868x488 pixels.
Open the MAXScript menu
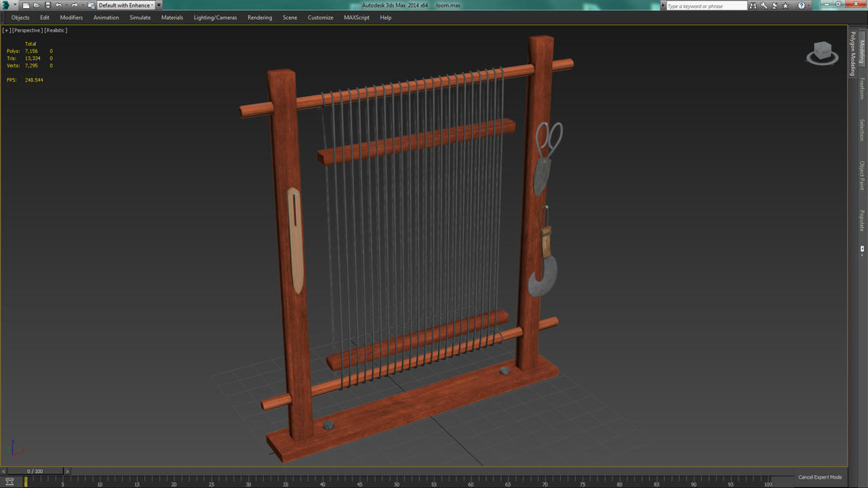point(357,18)
